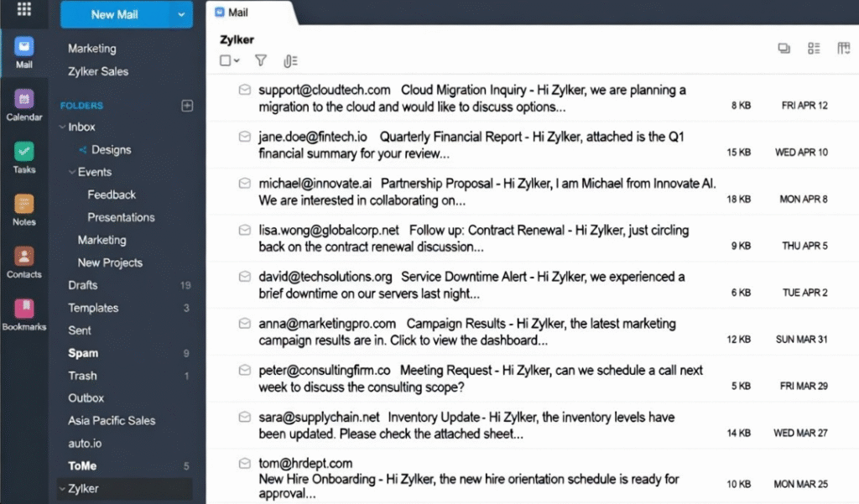Click the filter emails icon
Screen dimensions: 859x504
click(261, 60)
